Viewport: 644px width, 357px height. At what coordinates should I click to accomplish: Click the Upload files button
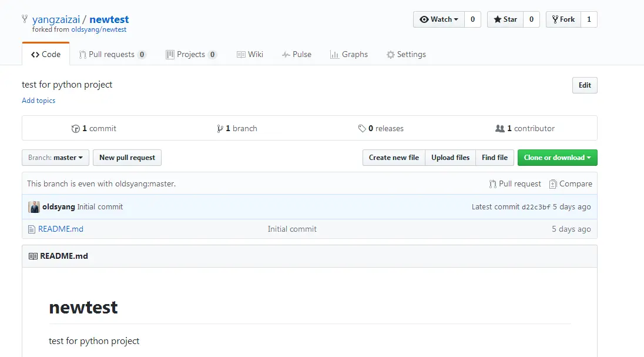[450, 158]
